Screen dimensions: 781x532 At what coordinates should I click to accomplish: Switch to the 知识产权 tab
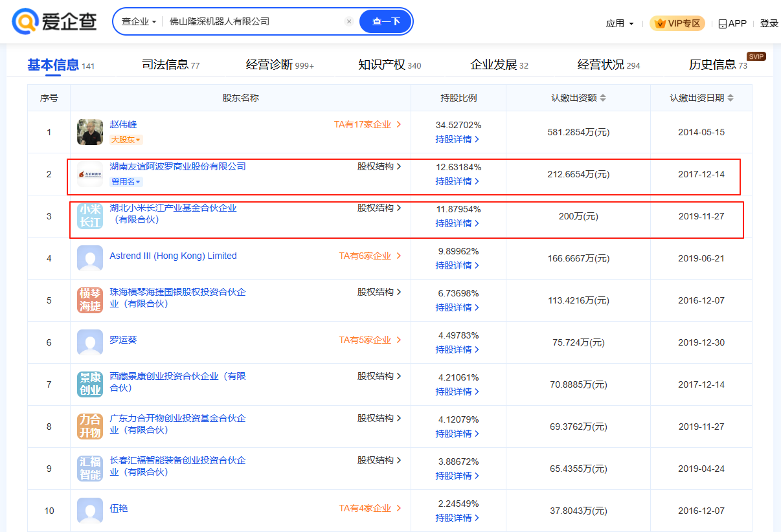click(x=389, y=65)
